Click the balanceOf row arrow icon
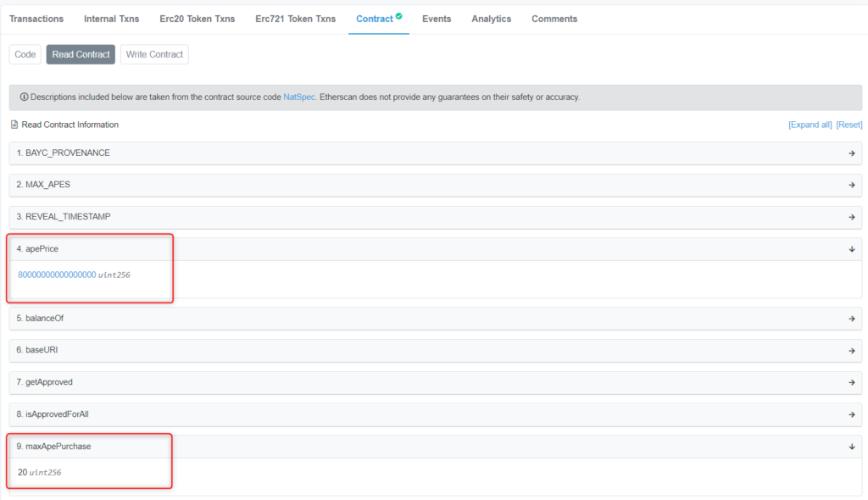Screen dimensions: 868x500 coord(851,319)
